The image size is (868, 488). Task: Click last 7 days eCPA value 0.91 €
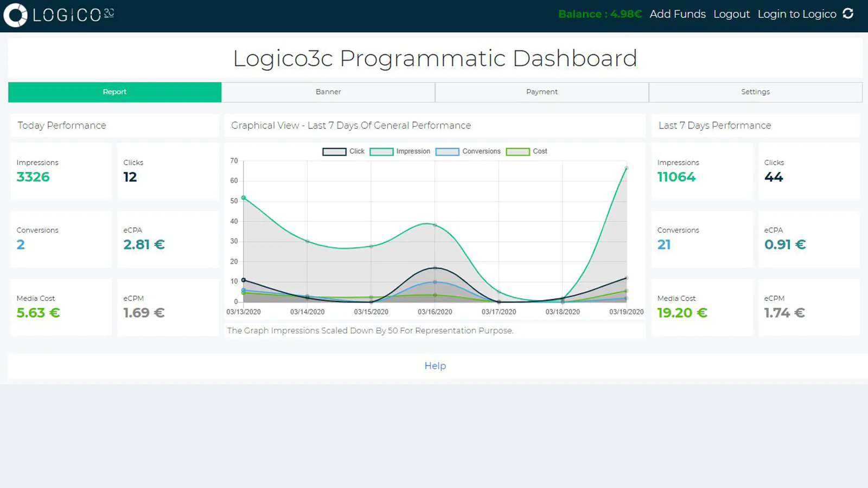click(x=785, y=245)
